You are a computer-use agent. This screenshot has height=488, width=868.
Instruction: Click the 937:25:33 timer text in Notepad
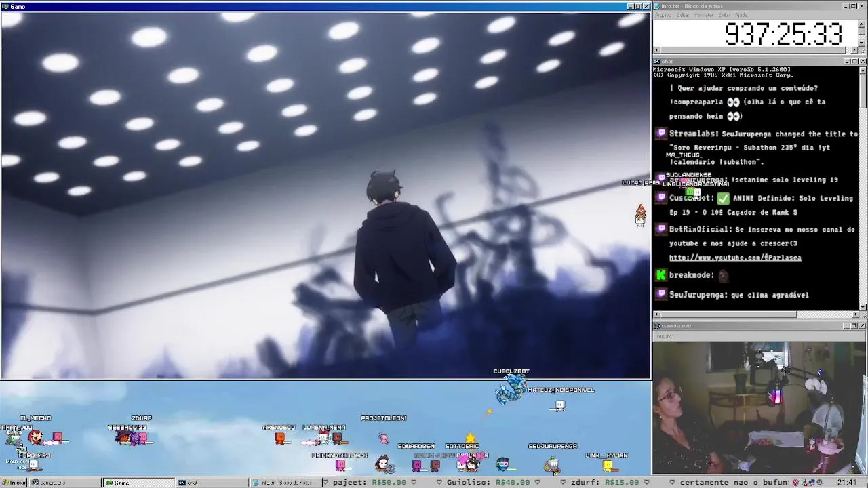783,34
